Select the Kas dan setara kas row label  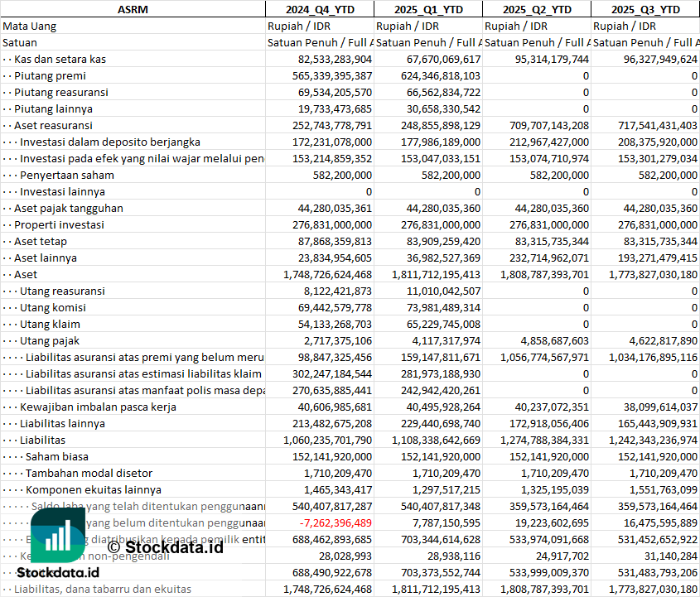[60, 59]
